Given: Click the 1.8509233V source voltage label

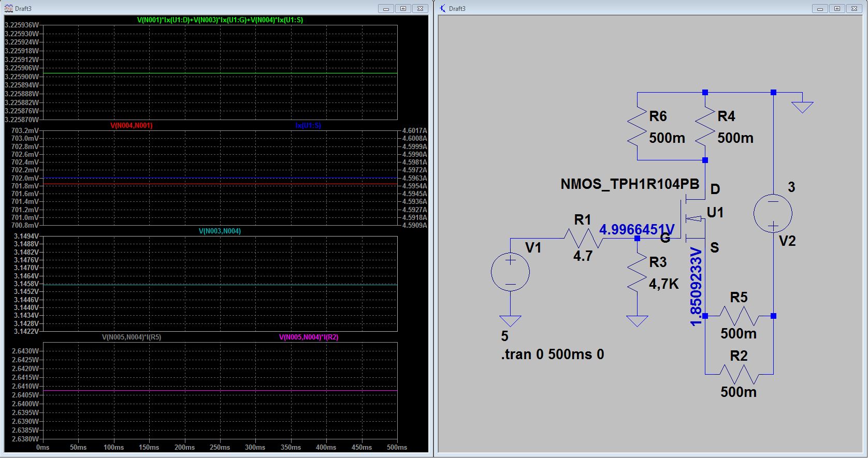Looking at the screenshot, I should click(697, 287).
